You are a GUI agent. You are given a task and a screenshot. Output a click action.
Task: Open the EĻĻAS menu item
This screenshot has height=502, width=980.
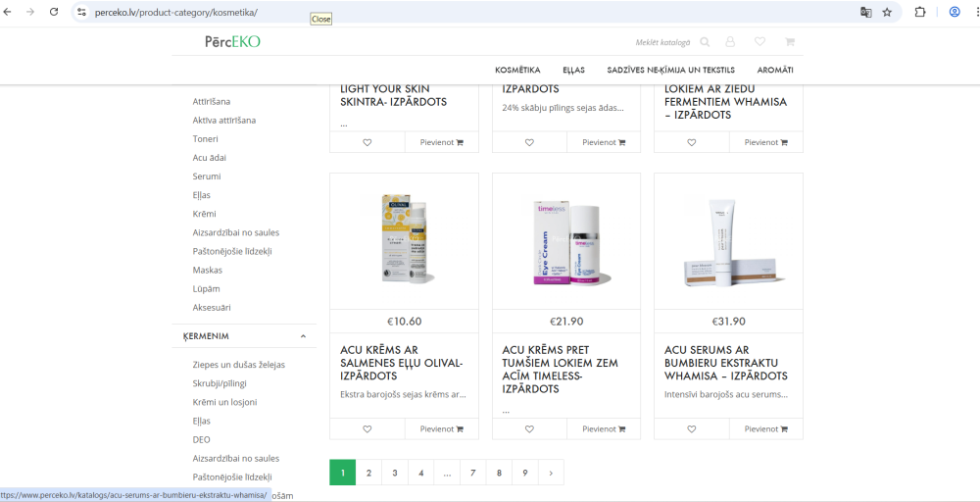point(573,70)
